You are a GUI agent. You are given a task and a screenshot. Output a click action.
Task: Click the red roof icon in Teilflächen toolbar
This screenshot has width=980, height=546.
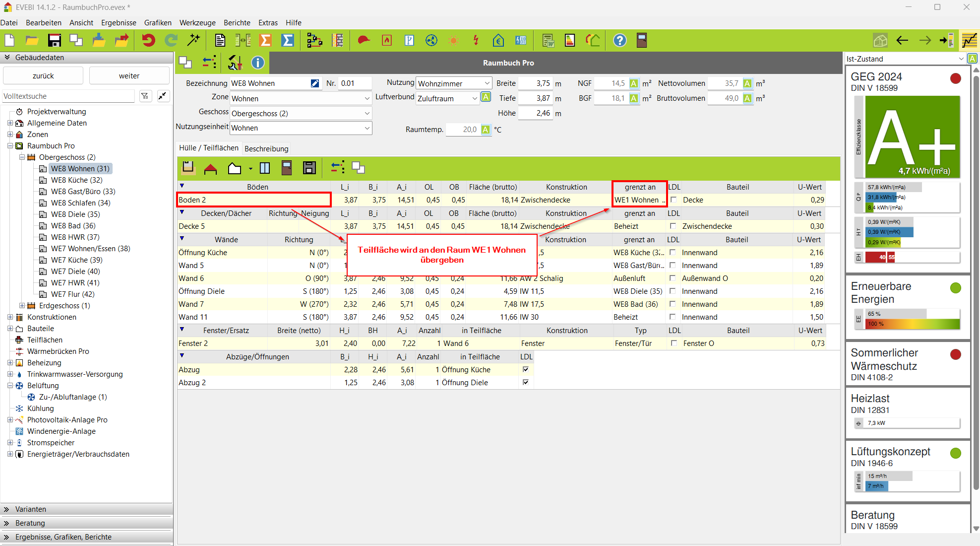point(210,168)
